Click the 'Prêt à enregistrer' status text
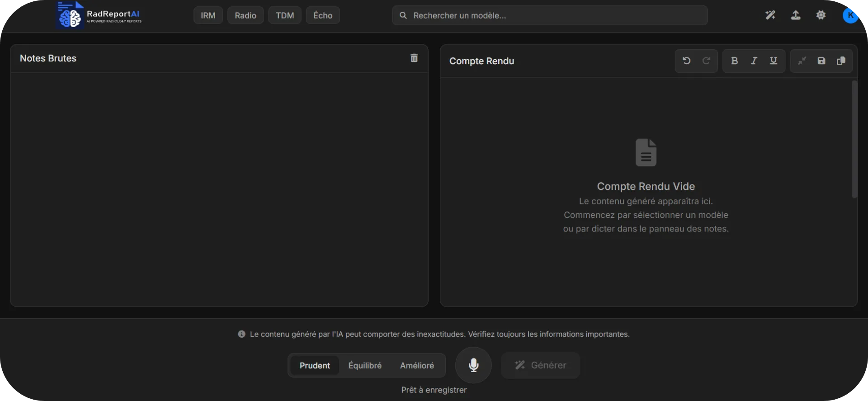868x401 pixels. [x=434, y=390]
